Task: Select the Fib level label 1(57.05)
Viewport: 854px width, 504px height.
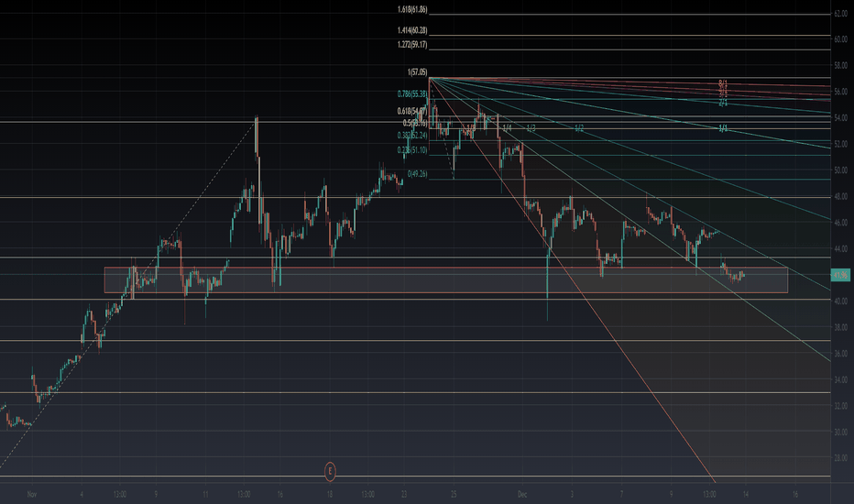Action: coord(417,71)
